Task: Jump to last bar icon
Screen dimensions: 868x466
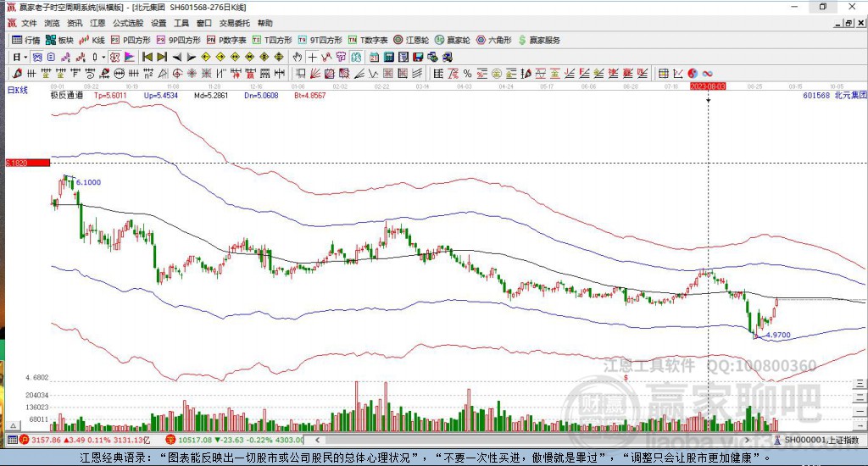Action: click(x=162, y=57)
